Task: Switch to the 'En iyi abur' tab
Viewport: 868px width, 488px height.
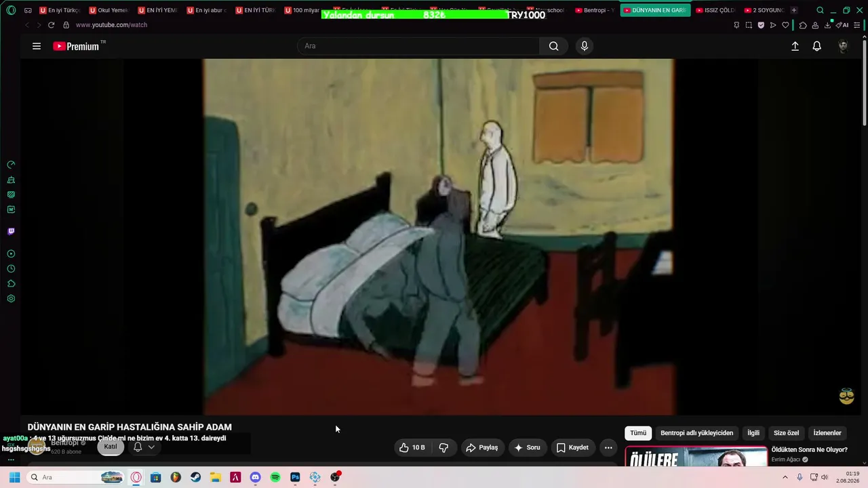Action: tap(207, 10)
